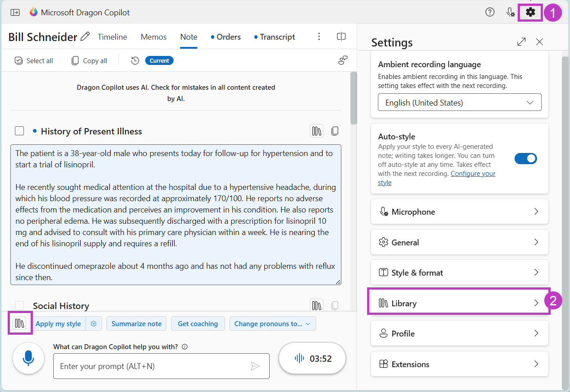
Task: Click inside the History of Present Illness text box
Action: (x=176, y=215)
